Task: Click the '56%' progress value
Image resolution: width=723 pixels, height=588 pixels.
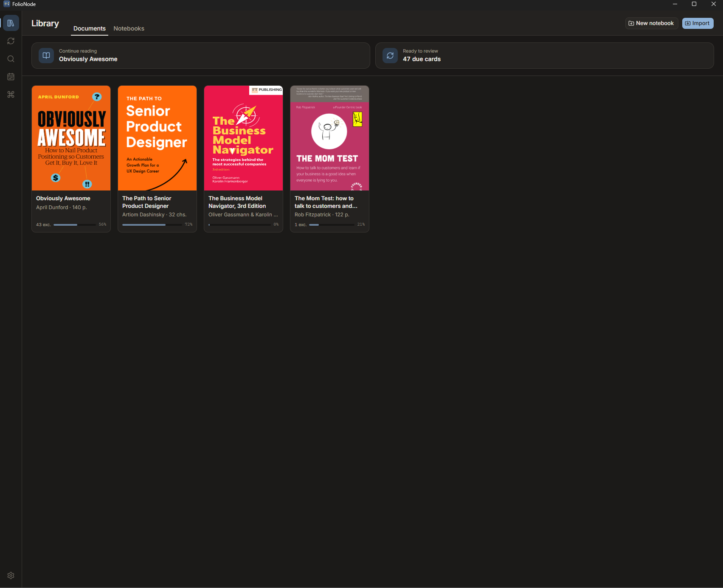Action: tap(102, 224)
